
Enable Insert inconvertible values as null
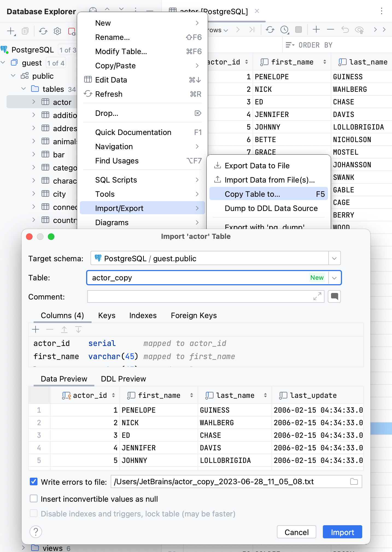(34, 499)
